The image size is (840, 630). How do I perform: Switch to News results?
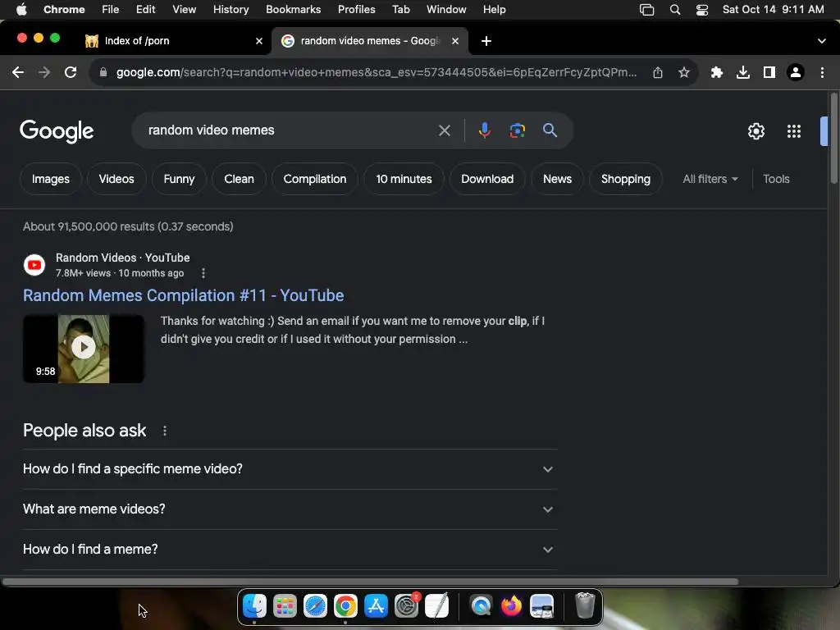coord(557,179)
